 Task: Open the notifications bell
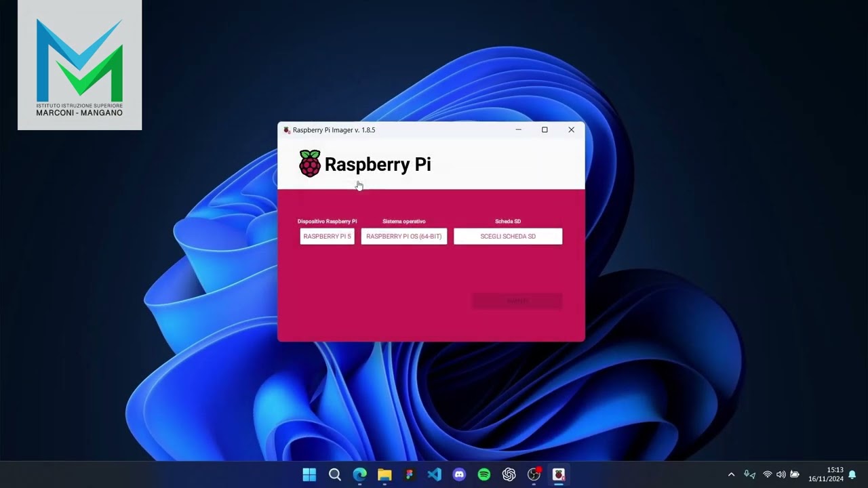point(852,474)
